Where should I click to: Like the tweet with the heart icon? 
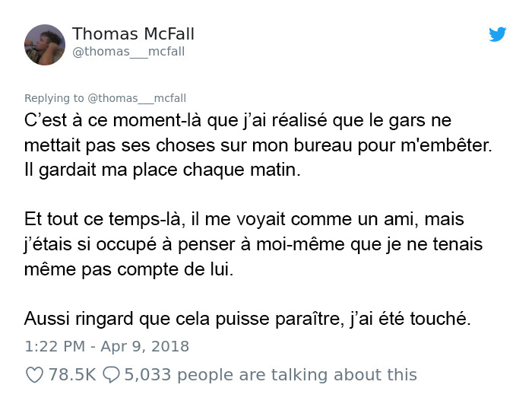[35, 375]
